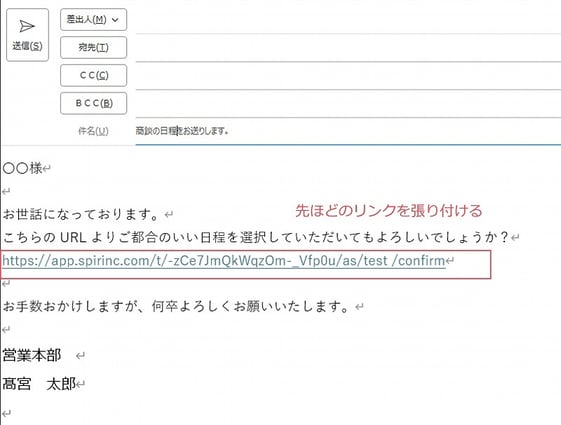Click the お手数おかけしますが closing sentence
The width and height of the screenshot is (561, 425).
tap(176, 306)
